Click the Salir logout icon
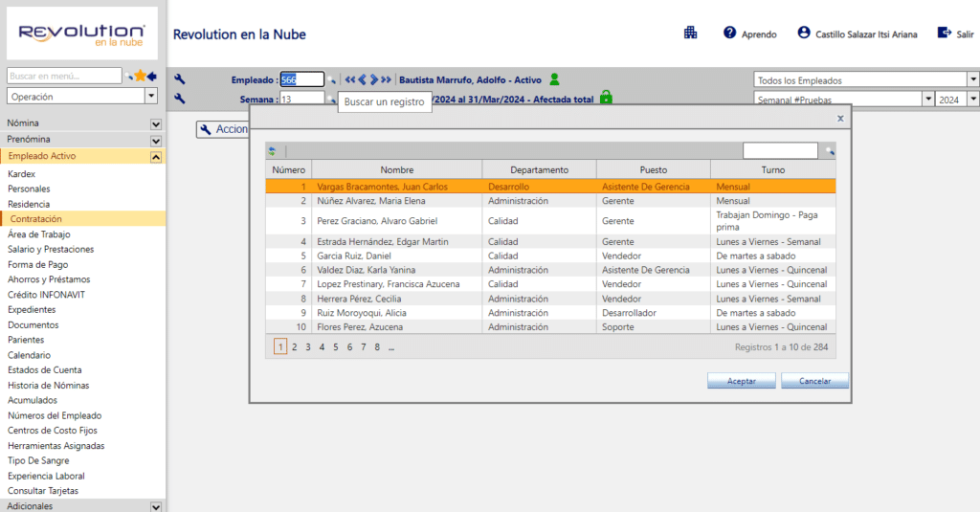980x512 pixels. coord(944,33)
